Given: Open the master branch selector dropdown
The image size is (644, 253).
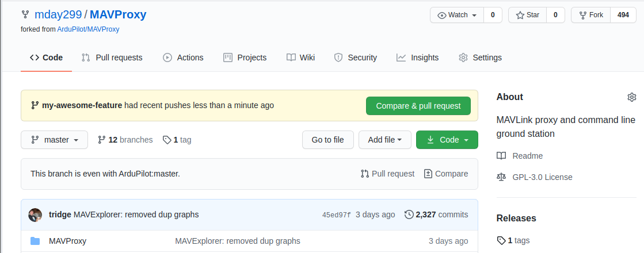Looking at the screenshot, I should click(x=54, y=140).
